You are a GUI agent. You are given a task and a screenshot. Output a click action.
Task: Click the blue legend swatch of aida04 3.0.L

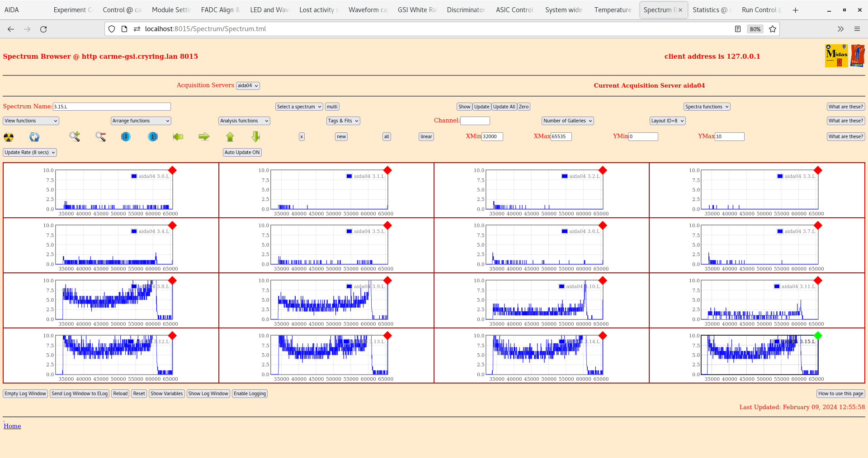[x=134, y=176]
